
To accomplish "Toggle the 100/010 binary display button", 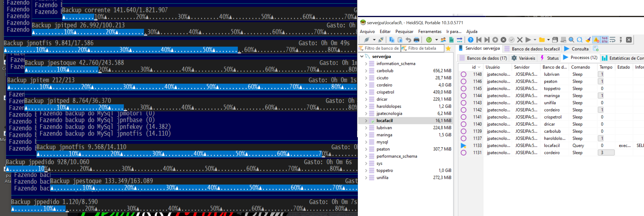I will pyautogui.click(x=605, y=40).
